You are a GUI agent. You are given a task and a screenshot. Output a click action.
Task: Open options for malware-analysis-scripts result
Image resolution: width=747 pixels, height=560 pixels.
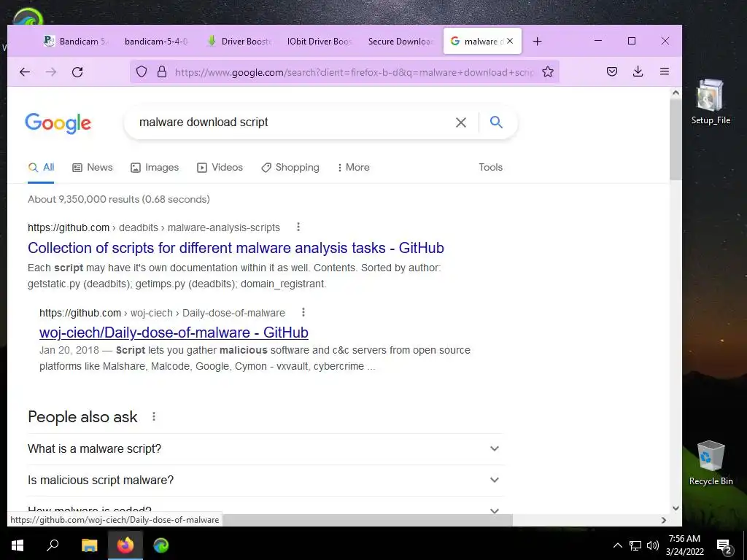[x=298, y=227]
